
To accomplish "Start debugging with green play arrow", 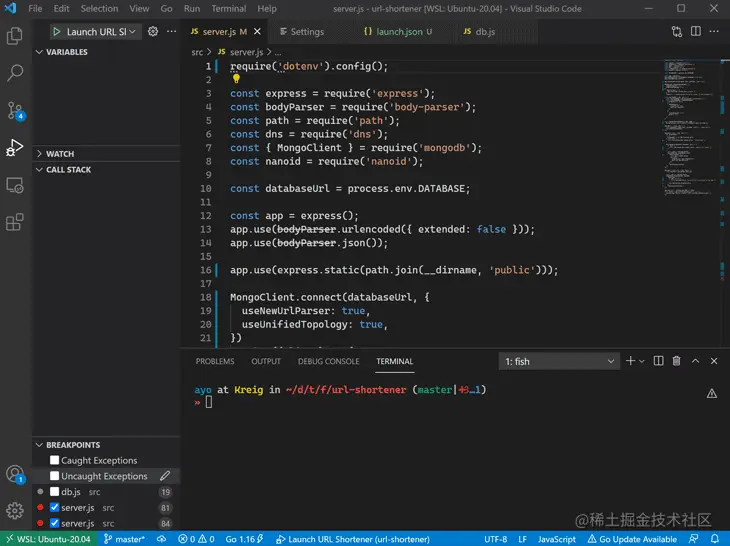I will click(x=57, y=32).
